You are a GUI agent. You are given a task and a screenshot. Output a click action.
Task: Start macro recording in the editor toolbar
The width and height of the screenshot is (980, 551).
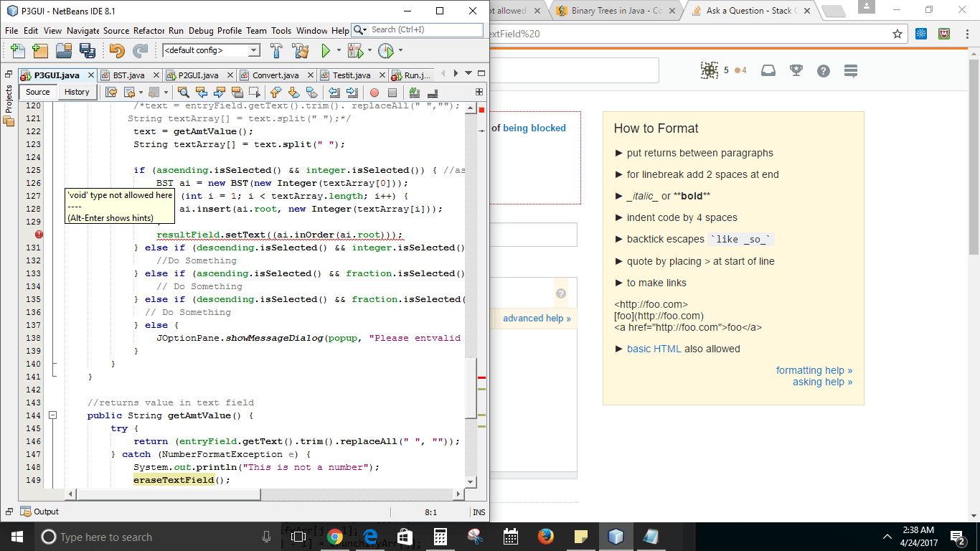(x=374, y=92)
